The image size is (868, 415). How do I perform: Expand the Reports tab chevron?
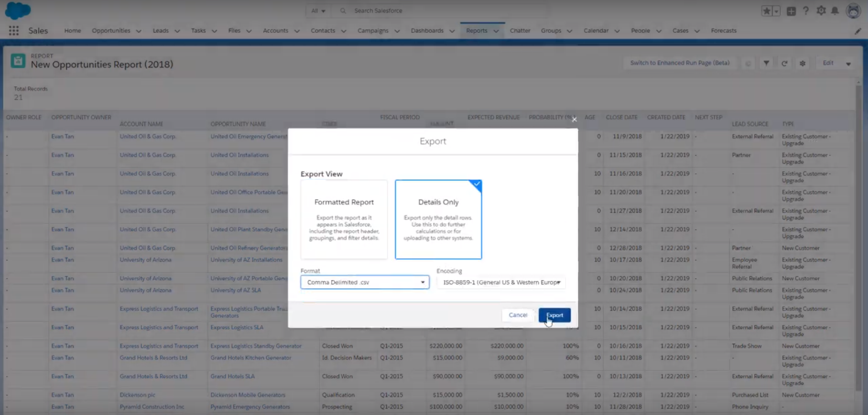click(496, 31)
